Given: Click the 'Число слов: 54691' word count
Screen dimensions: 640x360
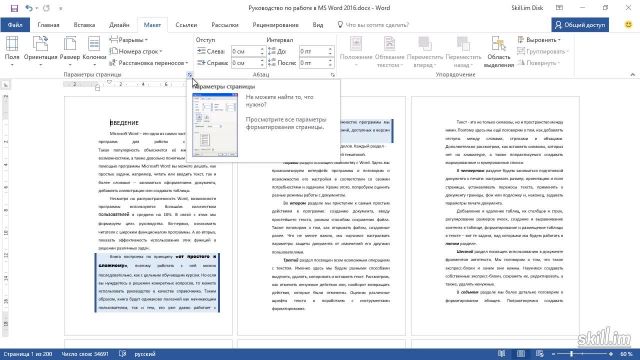Looking at the screenshot, I should pos(85,354).
